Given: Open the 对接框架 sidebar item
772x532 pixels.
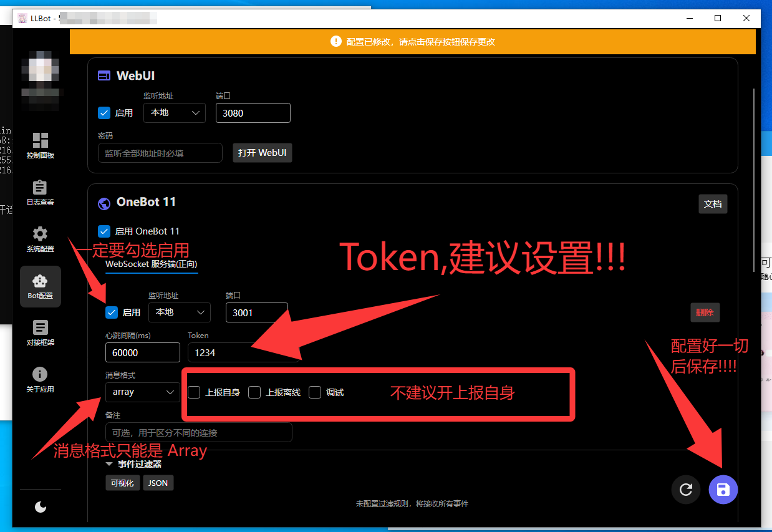Looking at the screenshot, I should pyautogui.click(x=41, y=333).
